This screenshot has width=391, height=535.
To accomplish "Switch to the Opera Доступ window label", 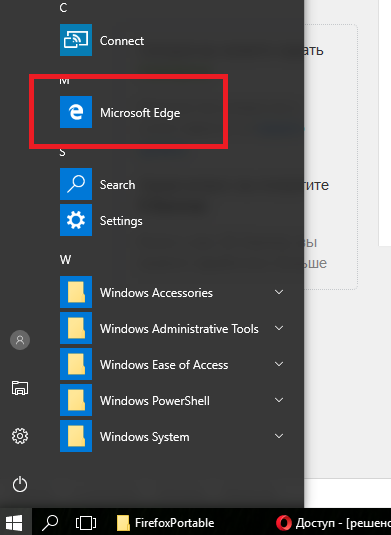I will click(x=343, y=523).
